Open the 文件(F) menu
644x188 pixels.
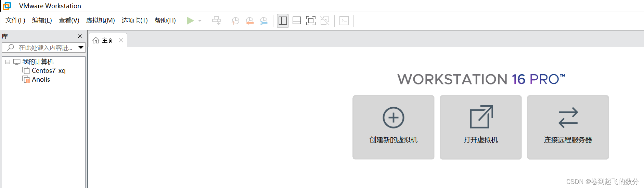15,21
